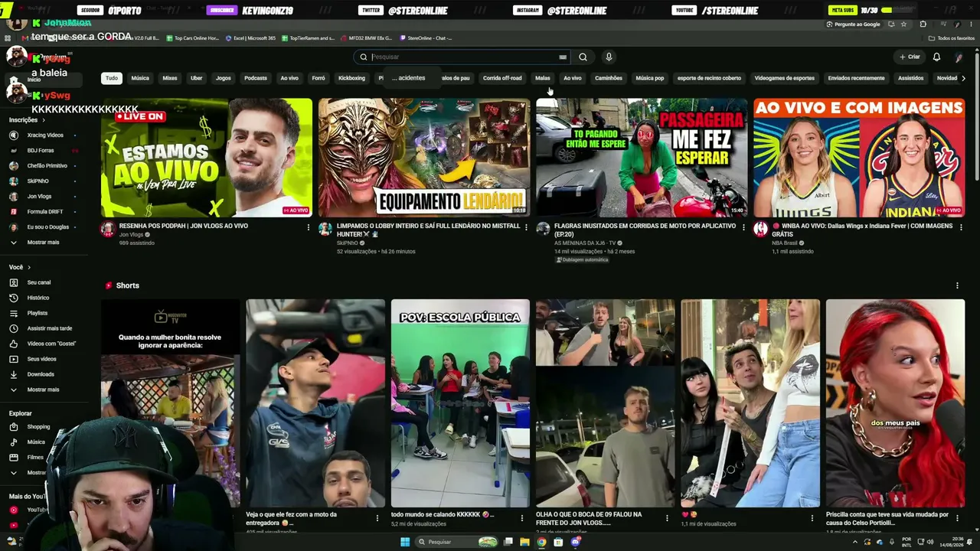Open Todos os favoritos bookmarks folder
This screenshot has height=551, width=980.
952,38
